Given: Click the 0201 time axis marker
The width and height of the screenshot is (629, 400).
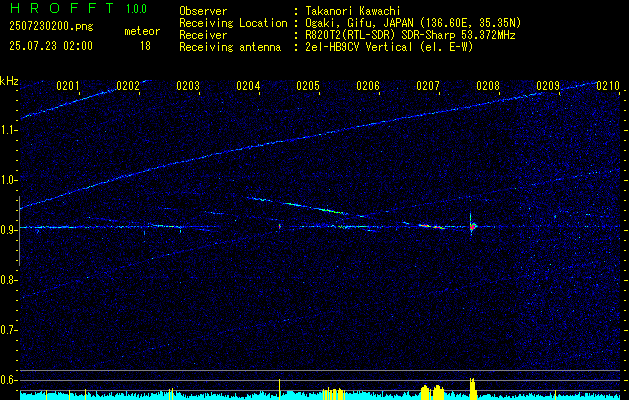Looking at the screenshot, I should 67,86.
